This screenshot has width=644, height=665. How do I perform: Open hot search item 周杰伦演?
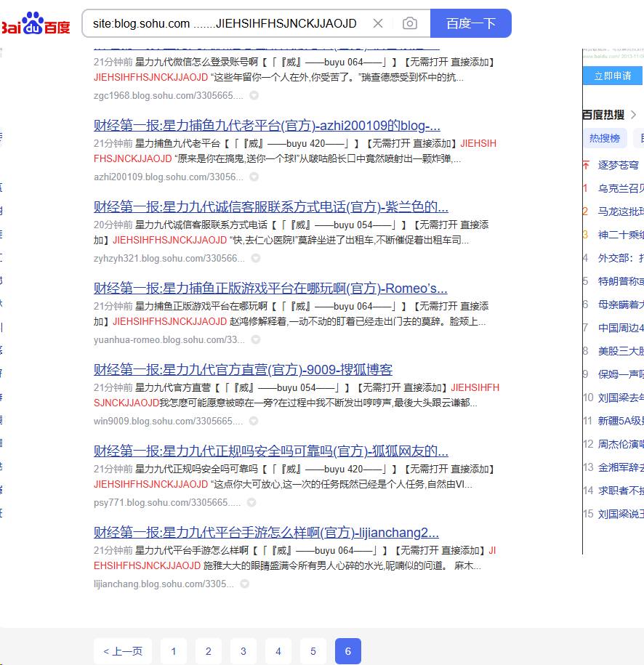click(621, 444)
